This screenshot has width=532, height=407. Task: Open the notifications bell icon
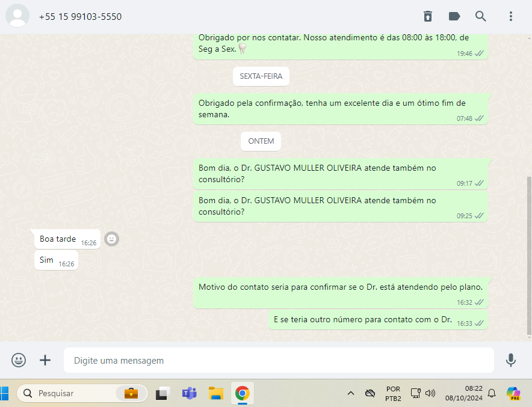[491, 393]
